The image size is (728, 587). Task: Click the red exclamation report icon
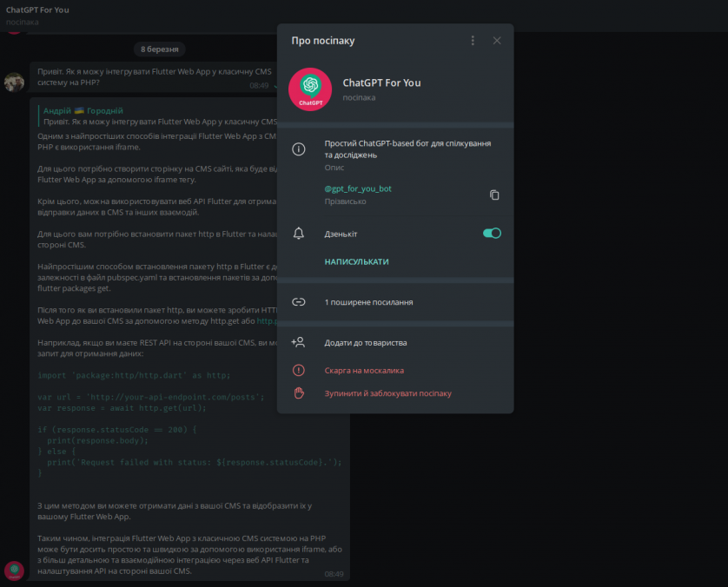[299, 370]
